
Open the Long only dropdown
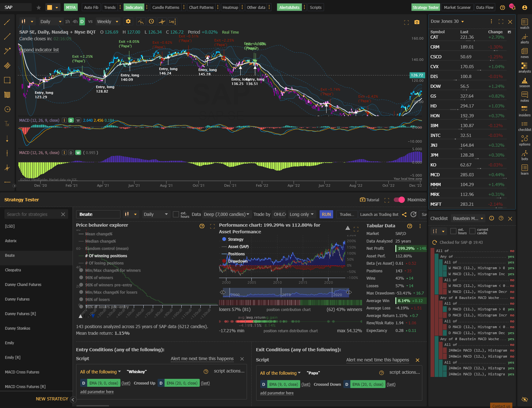(302, 214)
